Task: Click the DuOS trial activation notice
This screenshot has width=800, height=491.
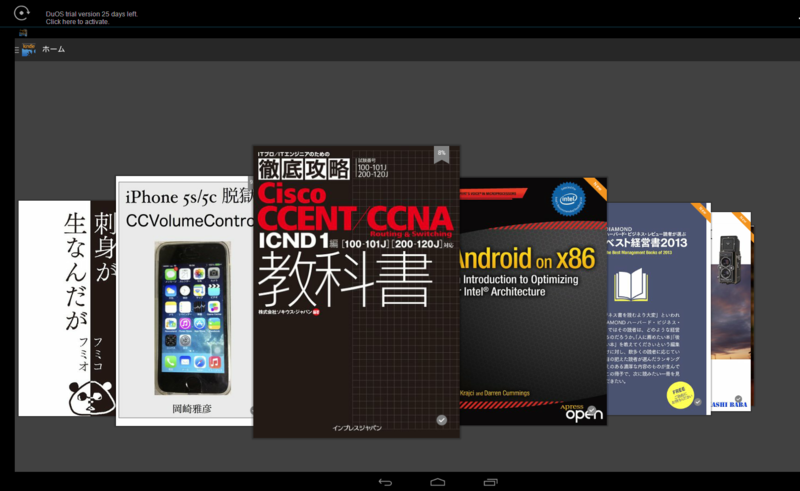Action: tap(92, 18)
